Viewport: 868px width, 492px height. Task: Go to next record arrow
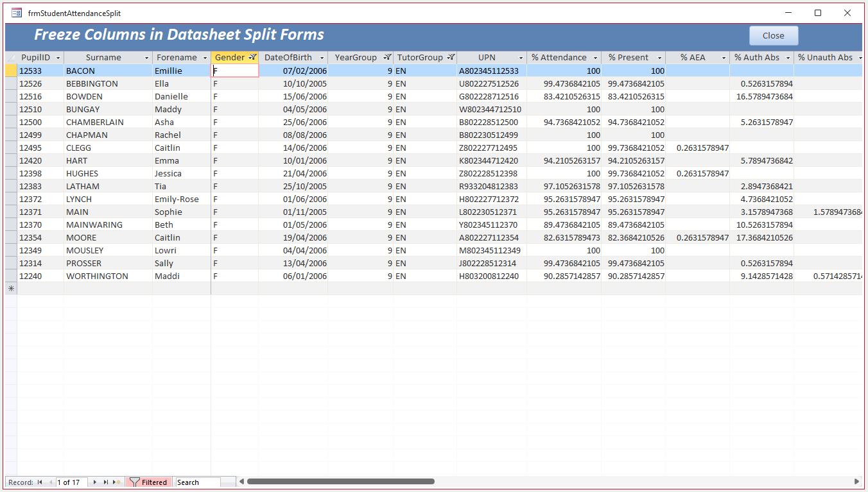point(95,482)
